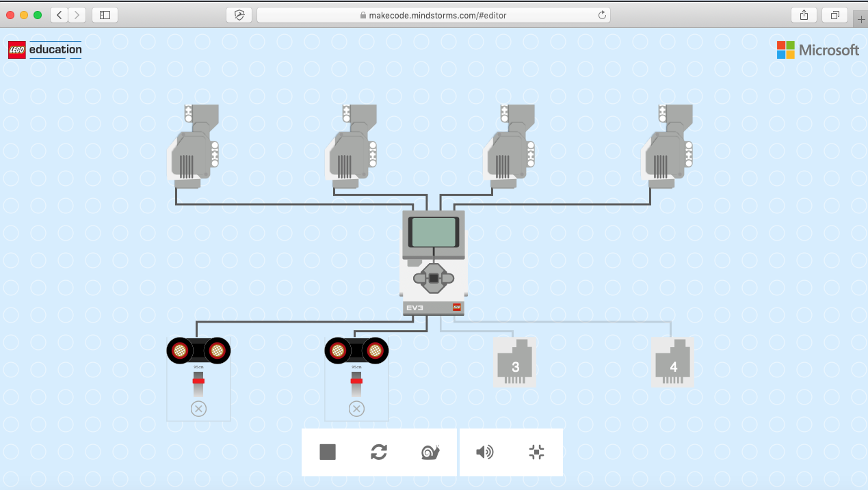Image resolution: width=868 pixels, height=490 pixels.
Task: Adjust the first ultrasonic sensor distance slider handle
Action: coord(198,381)
